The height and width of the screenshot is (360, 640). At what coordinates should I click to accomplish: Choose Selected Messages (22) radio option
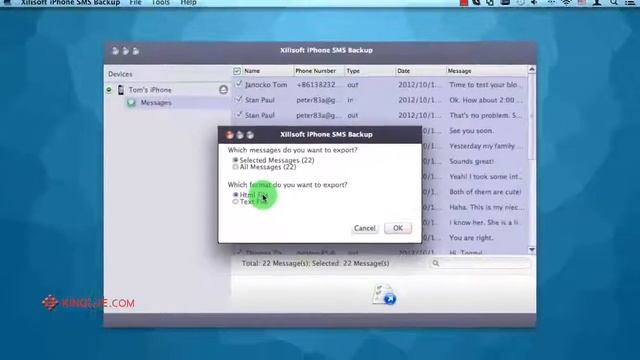point(236,160)
